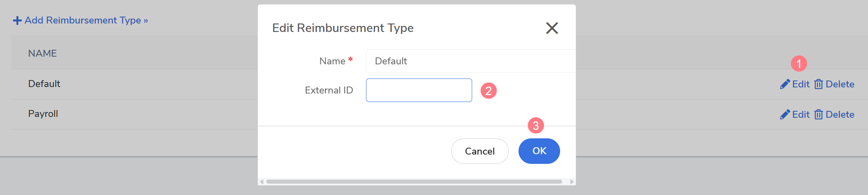Close the Edit Reimbursement Type dialog

click(552, 28)
